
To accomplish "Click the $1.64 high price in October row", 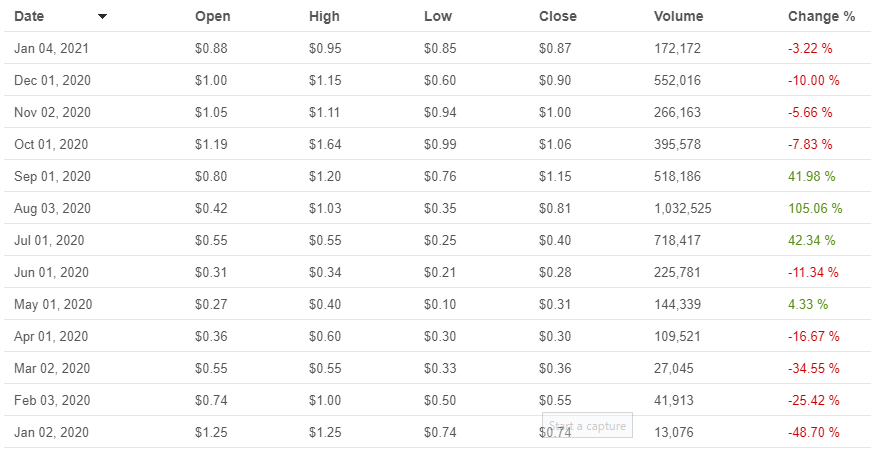I will click(324, 144).
